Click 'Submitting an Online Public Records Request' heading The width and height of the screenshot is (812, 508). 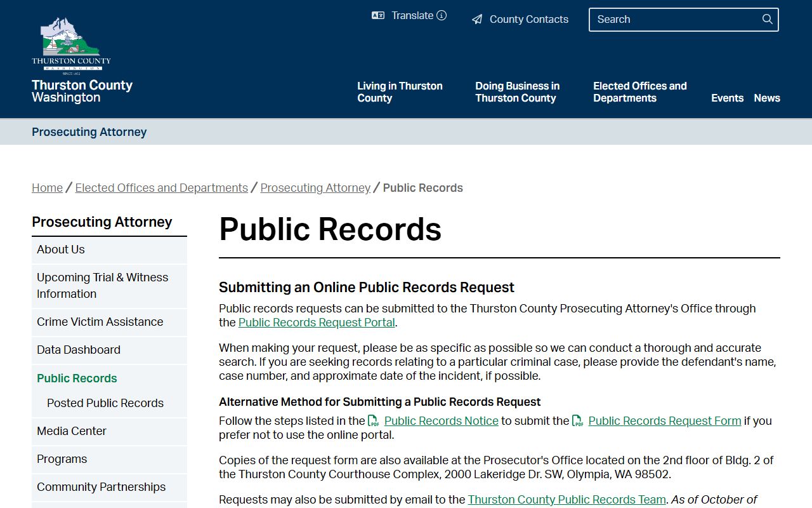pos(367,288)
